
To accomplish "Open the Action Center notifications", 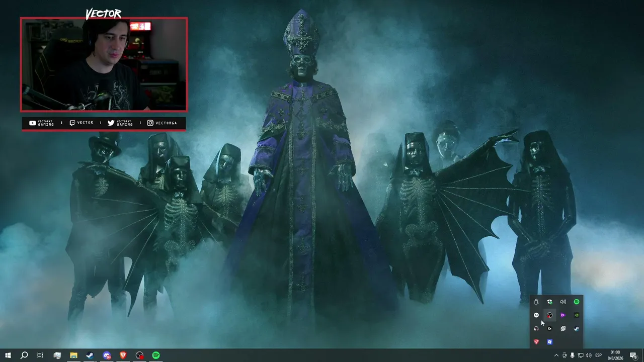I will tap(634, 355).
